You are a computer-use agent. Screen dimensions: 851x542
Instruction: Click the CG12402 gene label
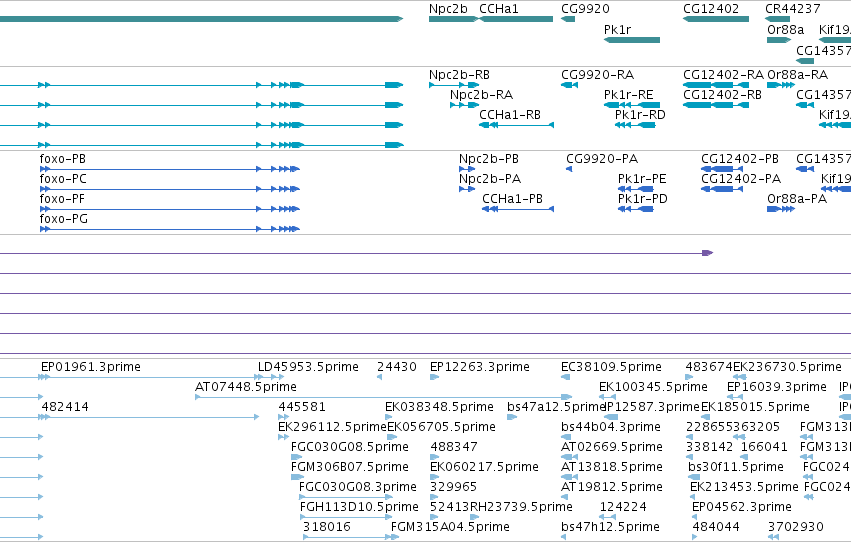tap(711, 9)
